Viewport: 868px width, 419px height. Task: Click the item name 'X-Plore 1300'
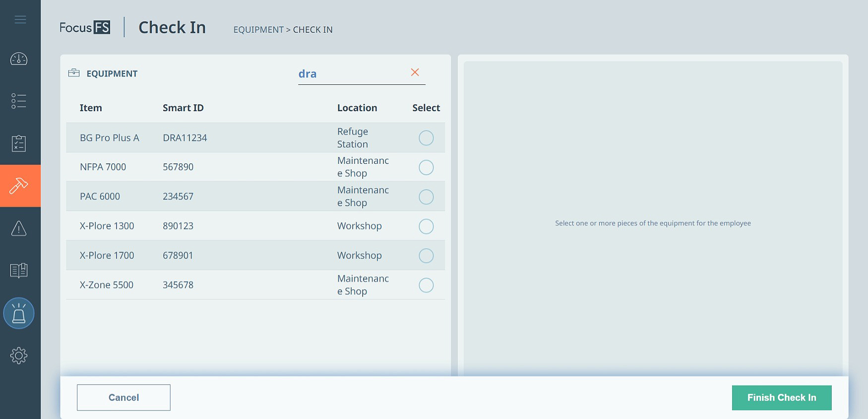[x=107, y=226]
